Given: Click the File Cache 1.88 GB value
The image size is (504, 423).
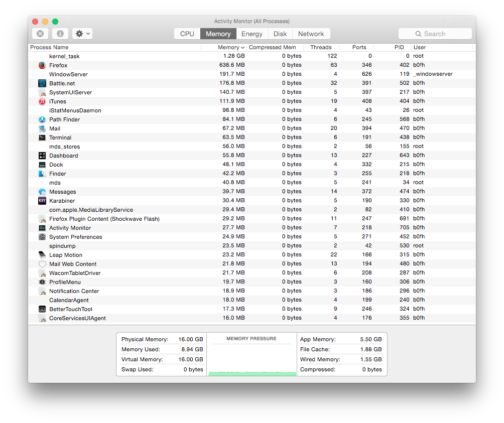Looking at the screenshot, I should 371,349.
